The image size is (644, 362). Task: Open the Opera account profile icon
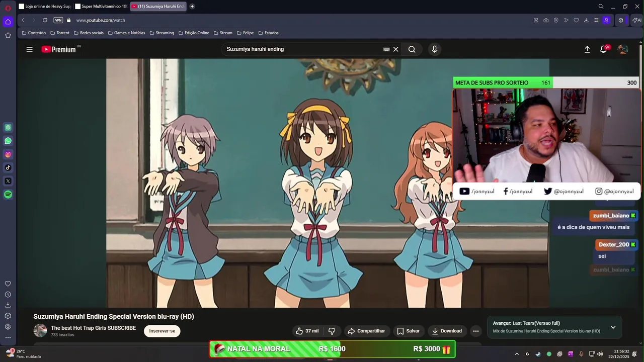606,20
